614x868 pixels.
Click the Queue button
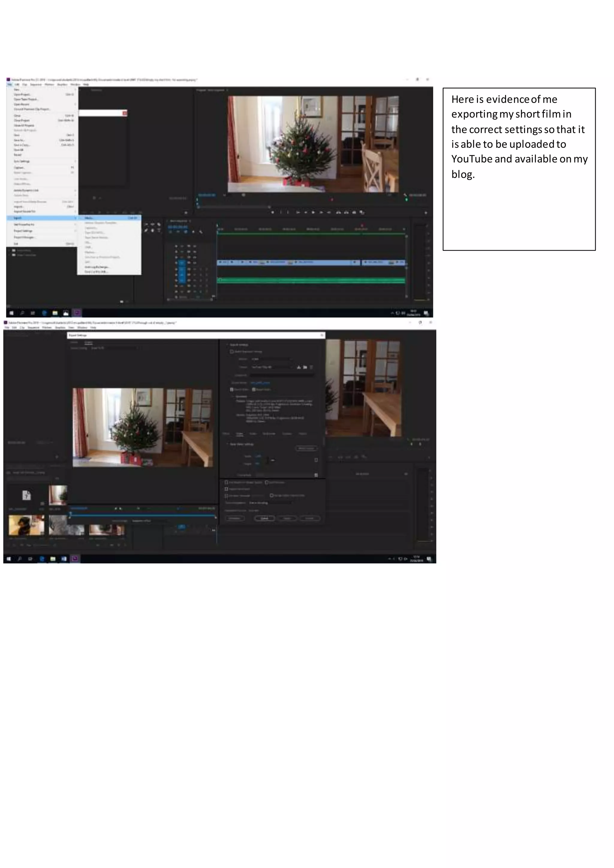pos(264,518)
